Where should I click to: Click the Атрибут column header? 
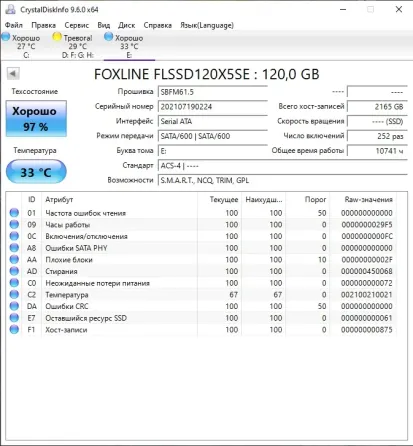pyautogui.click(x=120, y=200)
